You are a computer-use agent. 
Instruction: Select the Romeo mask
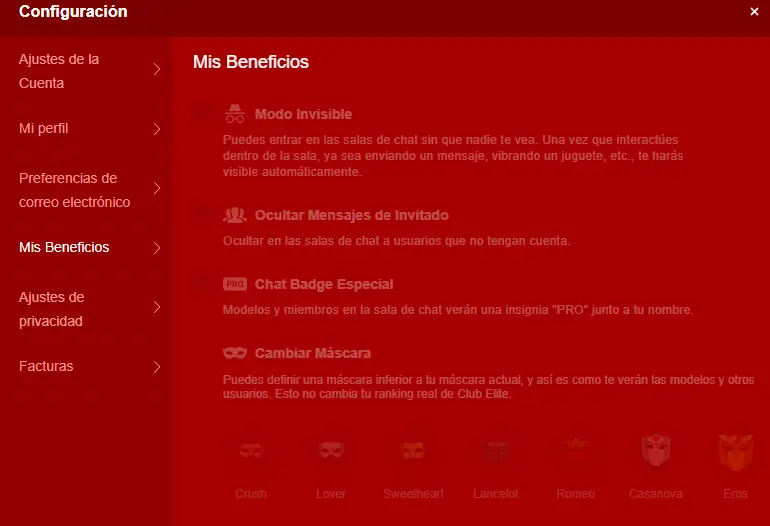[576, 450]
